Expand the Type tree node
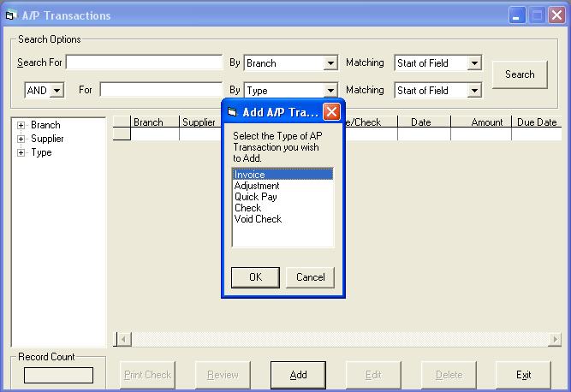 (21, 153)
